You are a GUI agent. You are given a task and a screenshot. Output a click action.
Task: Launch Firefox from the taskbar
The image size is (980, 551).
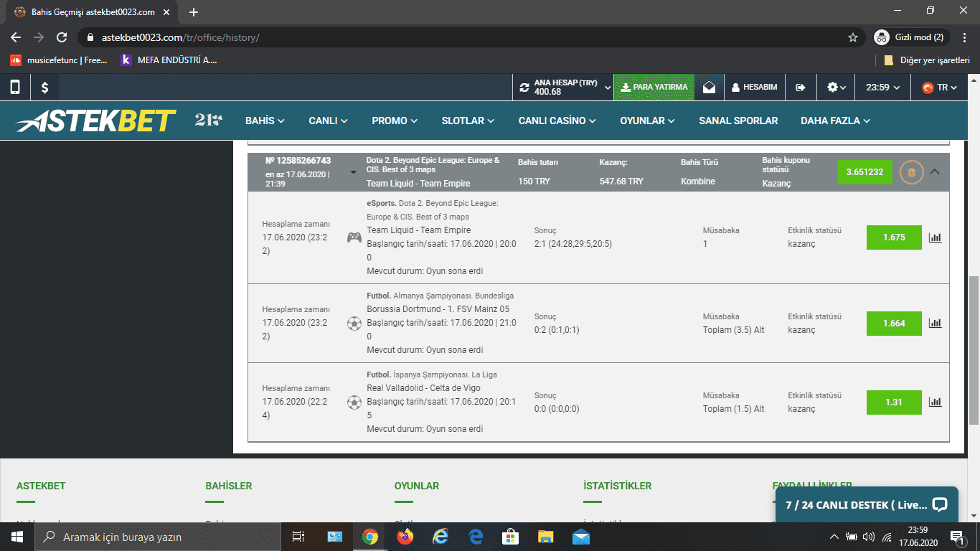[x=405, y=537]
